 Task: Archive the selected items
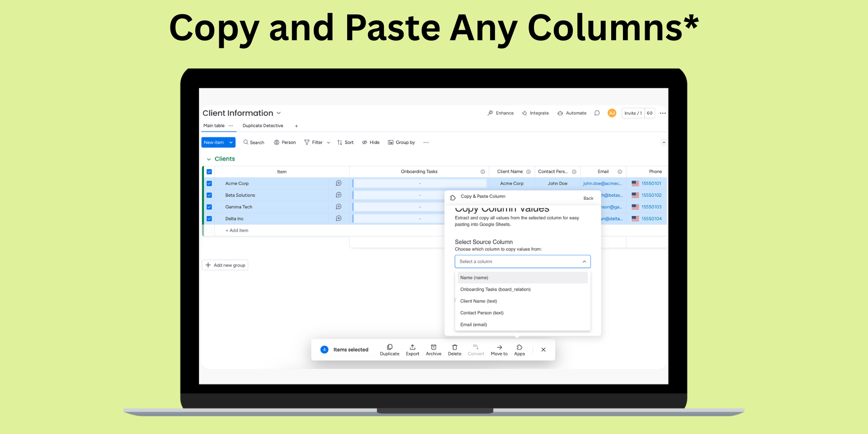(433, 347)
